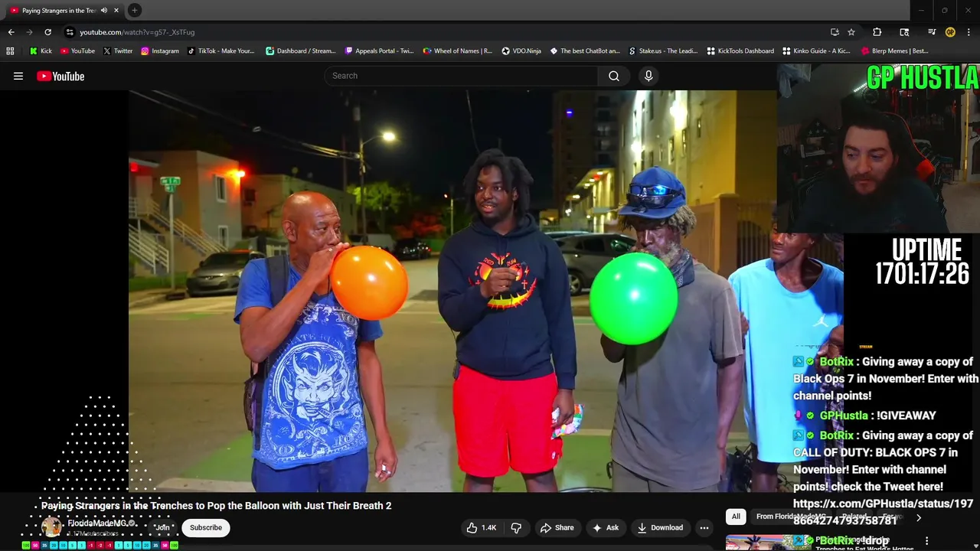Open a new browser tab
This screenshot has width=980, height=551.
click(134, 10)
